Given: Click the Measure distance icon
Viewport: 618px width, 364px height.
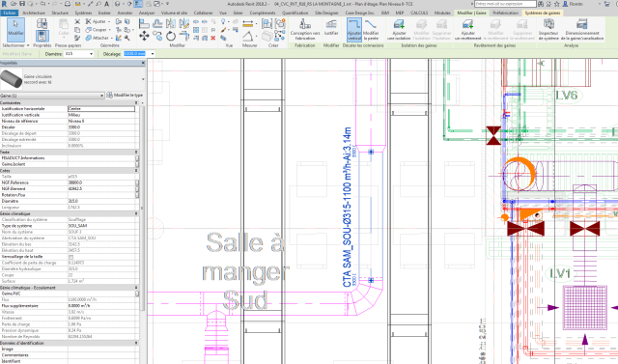Looking at the screenshot, I should [x=247, y=24].
